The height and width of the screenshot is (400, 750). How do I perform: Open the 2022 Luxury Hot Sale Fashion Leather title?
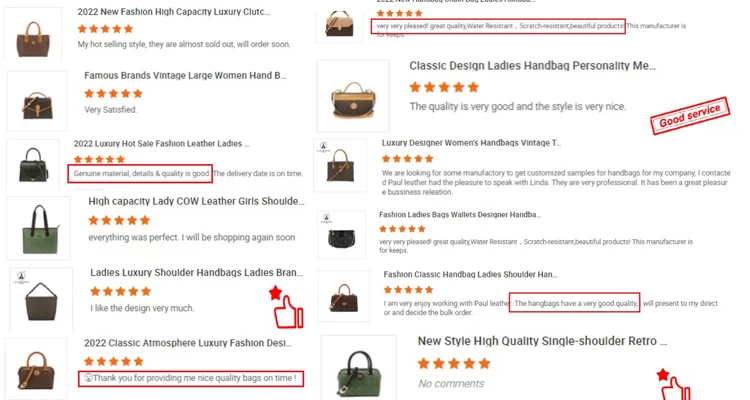point(161,144)
